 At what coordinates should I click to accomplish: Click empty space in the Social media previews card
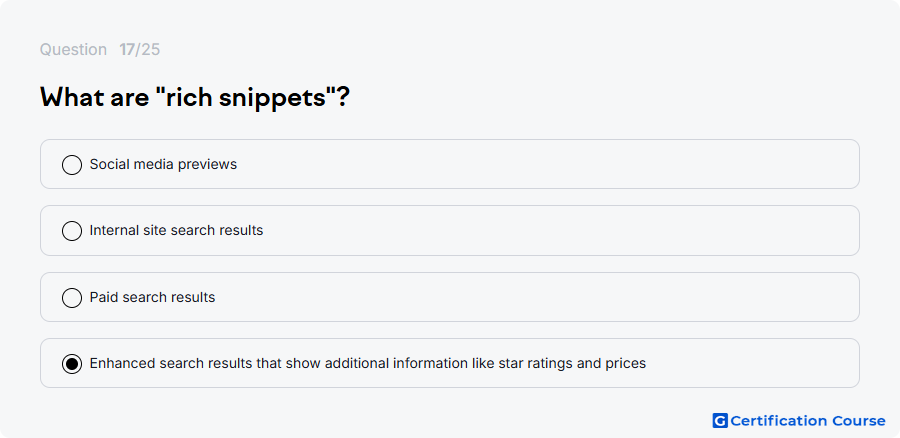click(x=545, y=164)
